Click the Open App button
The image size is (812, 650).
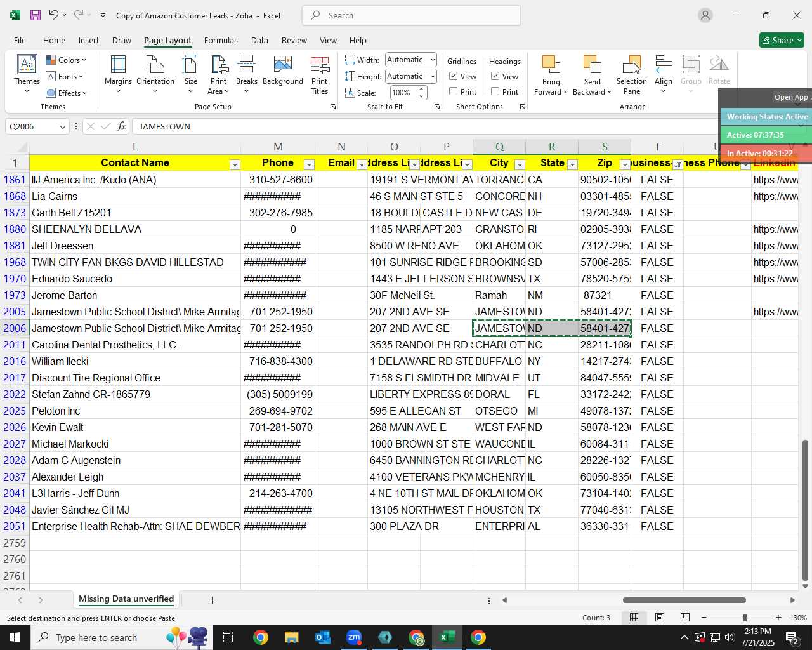791,97
